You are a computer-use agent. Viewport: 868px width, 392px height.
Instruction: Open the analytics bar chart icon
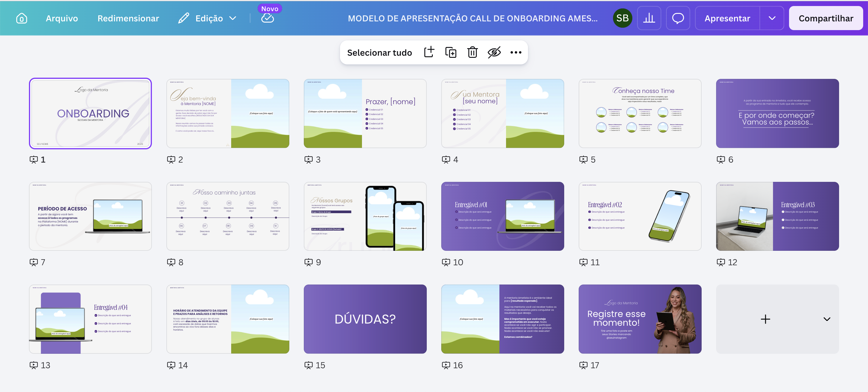(649, 18)
